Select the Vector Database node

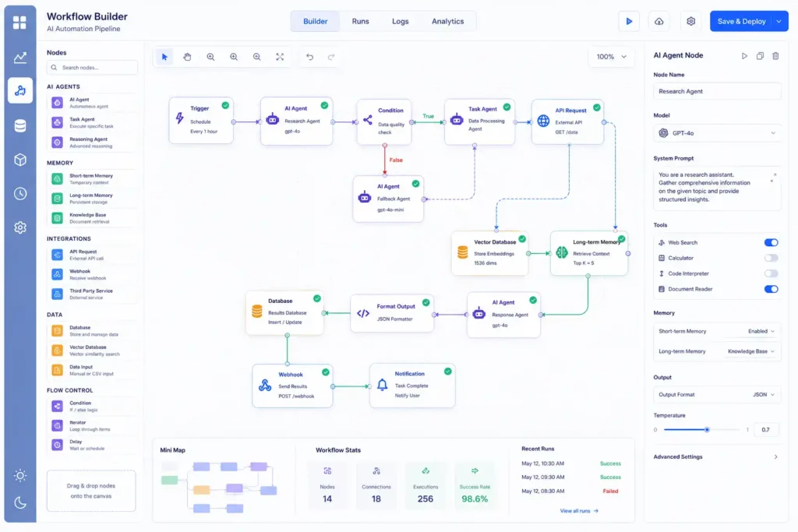tap(489, 253)
